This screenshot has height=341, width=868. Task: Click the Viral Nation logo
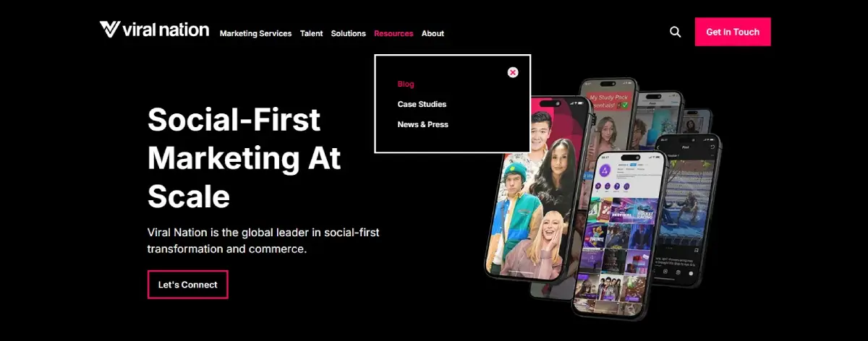pyautogui.click(x=154, y=30)
